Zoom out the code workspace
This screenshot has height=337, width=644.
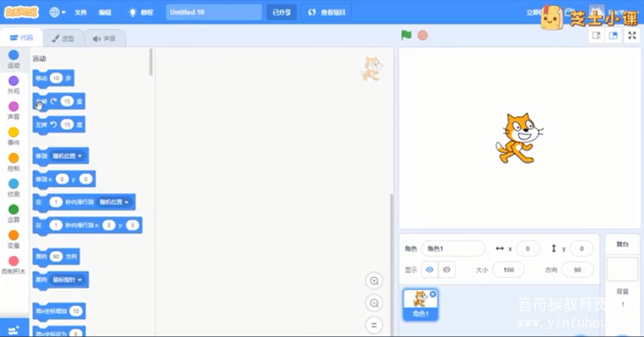click(374, 303)
